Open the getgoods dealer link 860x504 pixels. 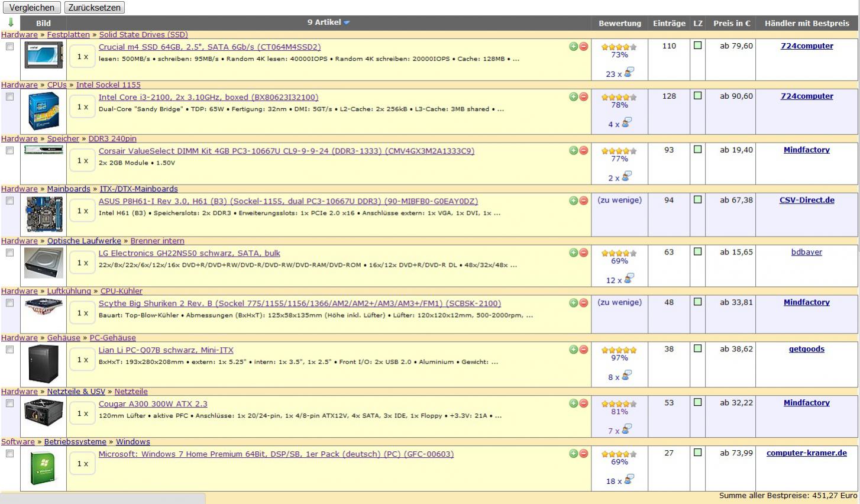tap(807, 349)
